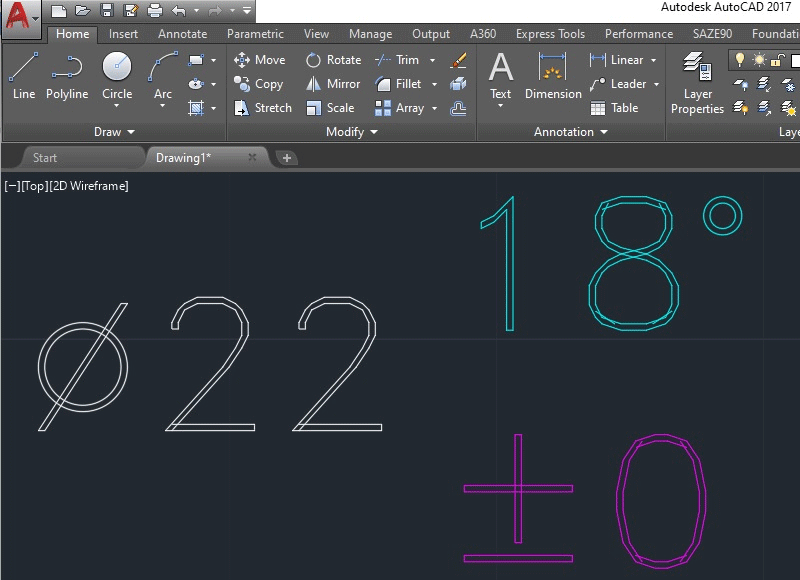This screenshot has width=800, height=580.
Task: Open the Parametric ribbon tab
Action: pyautogui.click(x=255, y=34)
